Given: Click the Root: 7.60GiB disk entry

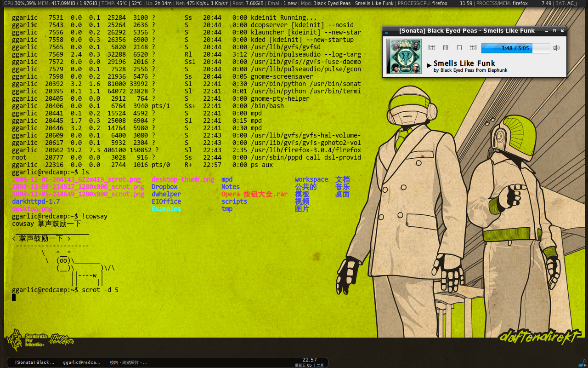Looking at the screenshot, I should [248, 3].
